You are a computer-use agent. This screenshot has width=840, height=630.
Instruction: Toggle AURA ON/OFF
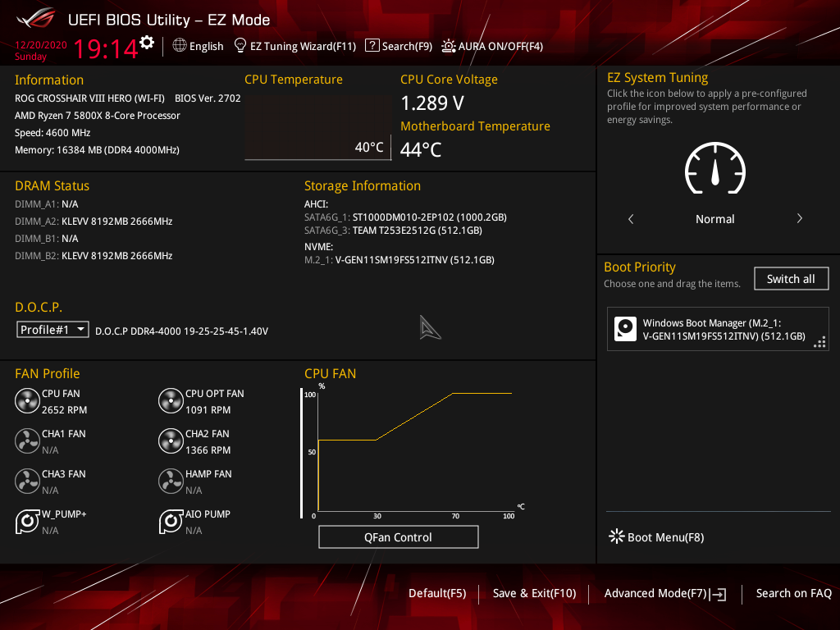click(492, 46)
